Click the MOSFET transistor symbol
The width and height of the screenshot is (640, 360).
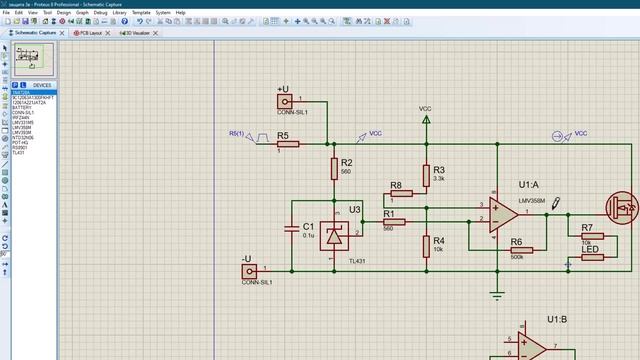tap(622, 208)
